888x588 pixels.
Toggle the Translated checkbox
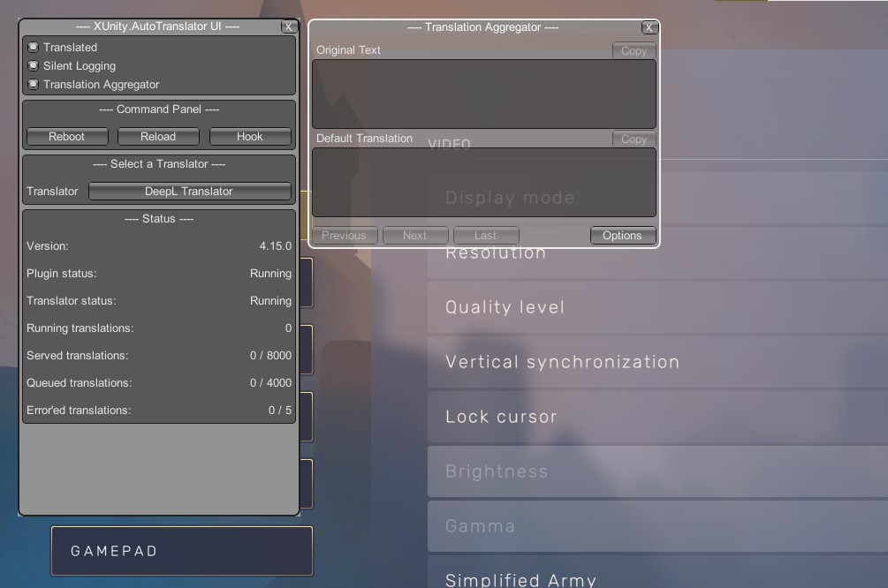tap(34, 47)
